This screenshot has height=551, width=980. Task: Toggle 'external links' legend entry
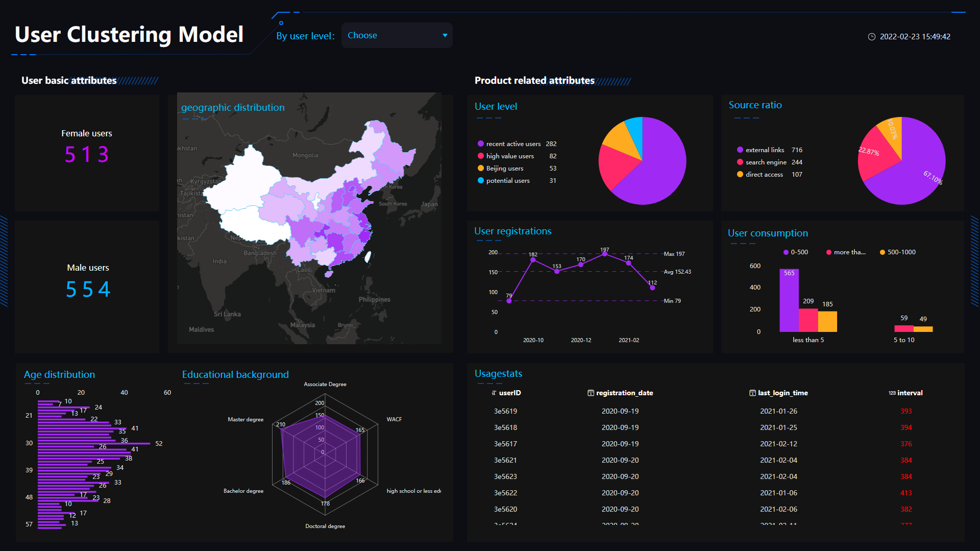click(x=769, y=150)
